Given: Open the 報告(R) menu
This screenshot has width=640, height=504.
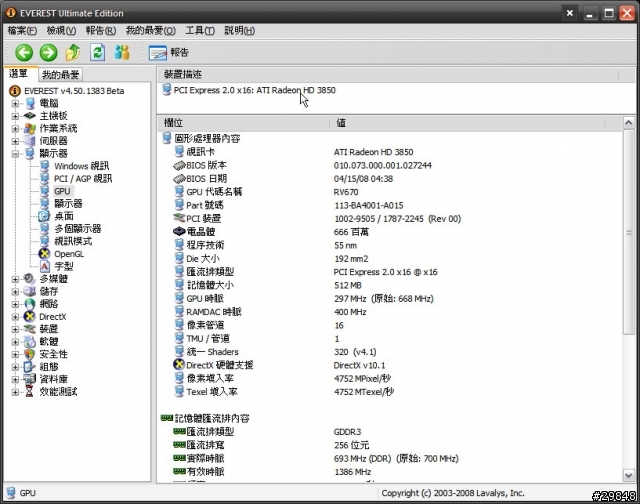Looking at the screenshot, I should (101, 31).
